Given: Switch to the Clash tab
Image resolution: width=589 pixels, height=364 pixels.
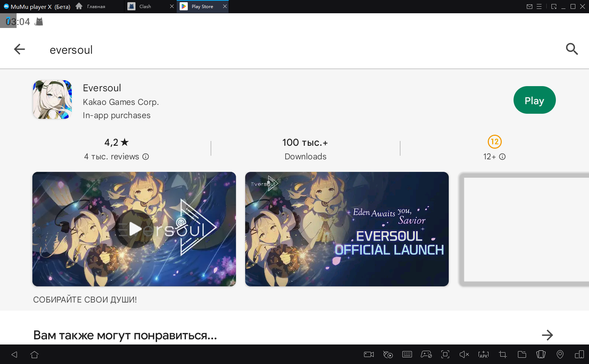Looking at the screenshot, I should tap(145, 7).
